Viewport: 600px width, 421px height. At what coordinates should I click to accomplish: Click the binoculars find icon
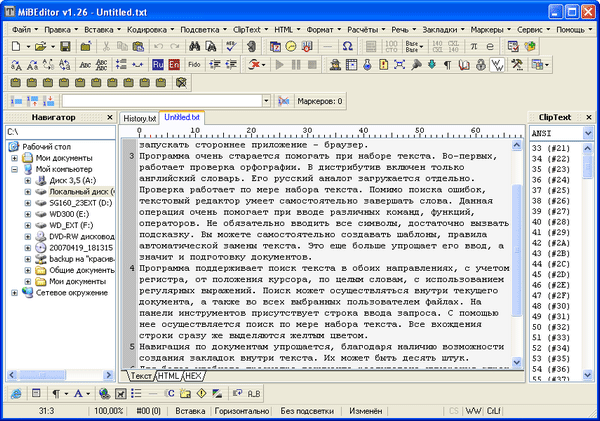coord(194,46)
